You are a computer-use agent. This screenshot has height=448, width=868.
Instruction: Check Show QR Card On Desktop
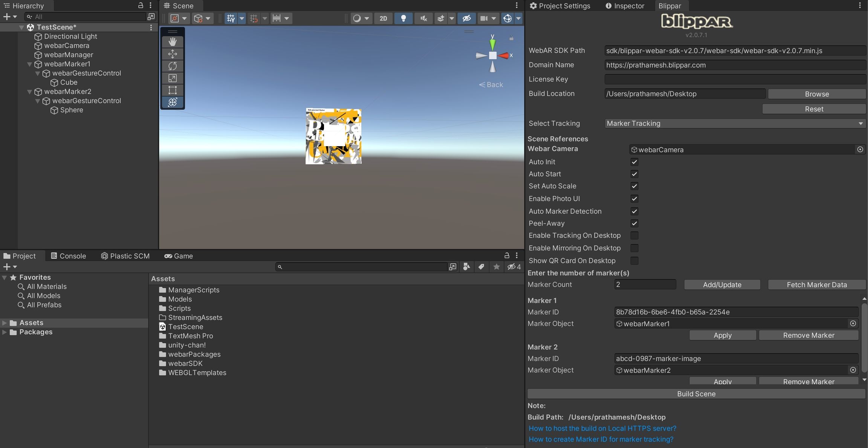[x=634, y=261]
